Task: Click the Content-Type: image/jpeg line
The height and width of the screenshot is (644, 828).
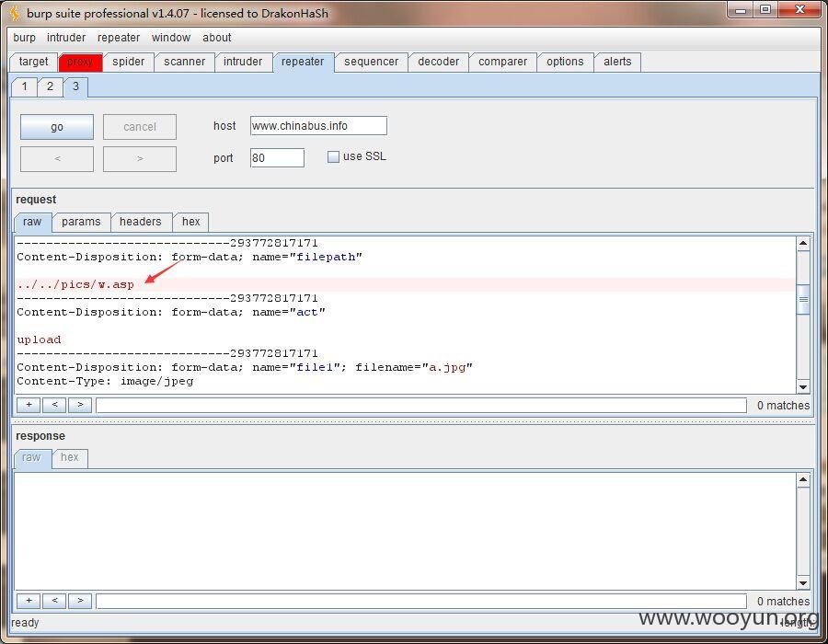Action: [105, 381]
